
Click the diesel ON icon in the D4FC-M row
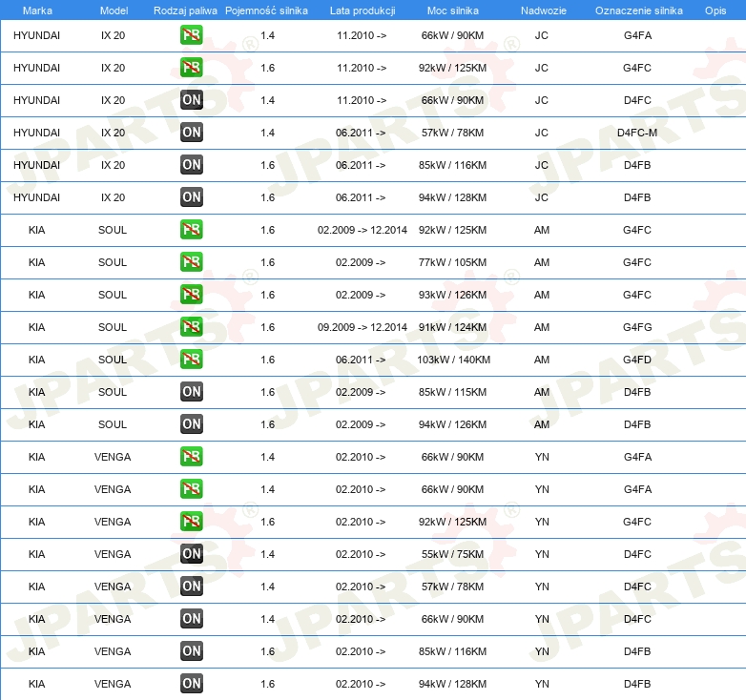pyautogui.click(x=191, y=133)
